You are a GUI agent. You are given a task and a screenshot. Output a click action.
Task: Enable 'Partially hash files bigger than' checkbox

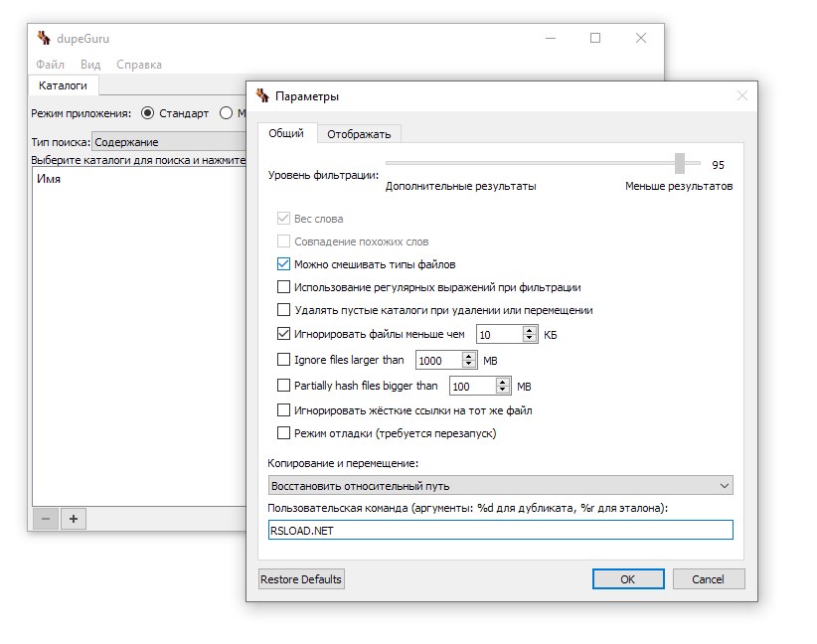click(x=283, y=385)
